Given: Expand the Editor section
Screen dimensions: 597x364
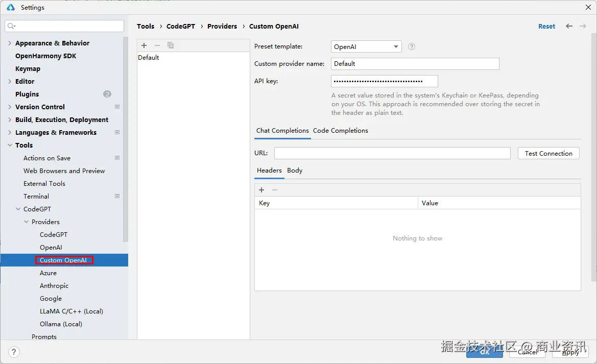Looking at the screenshot, I should (x=10, y=82).
